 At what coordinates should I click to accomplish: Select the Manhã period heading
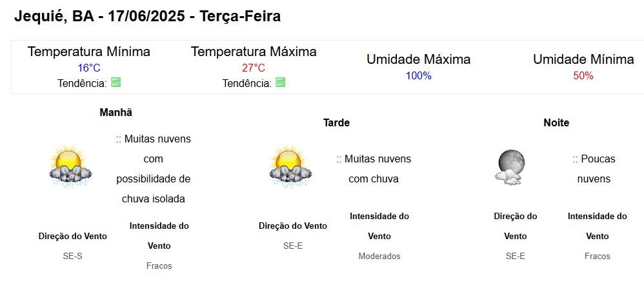tap(116, 112)
